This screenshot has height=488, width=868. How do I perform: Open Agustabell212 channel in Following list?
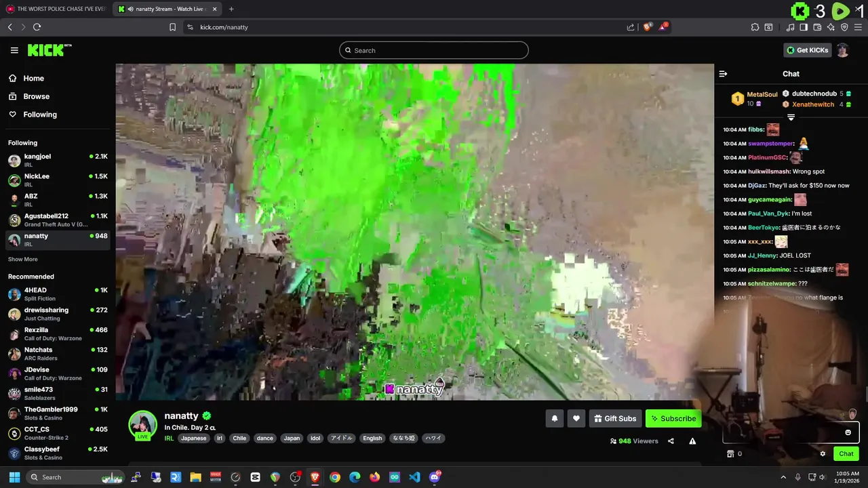(58, 220)
